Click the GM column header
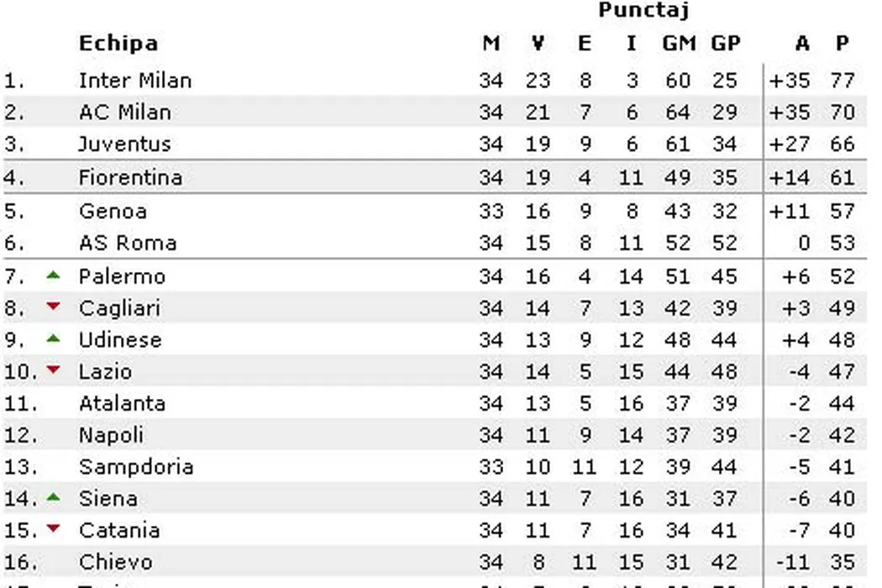This screenshot has width=882, height=588. coord(679,44)
